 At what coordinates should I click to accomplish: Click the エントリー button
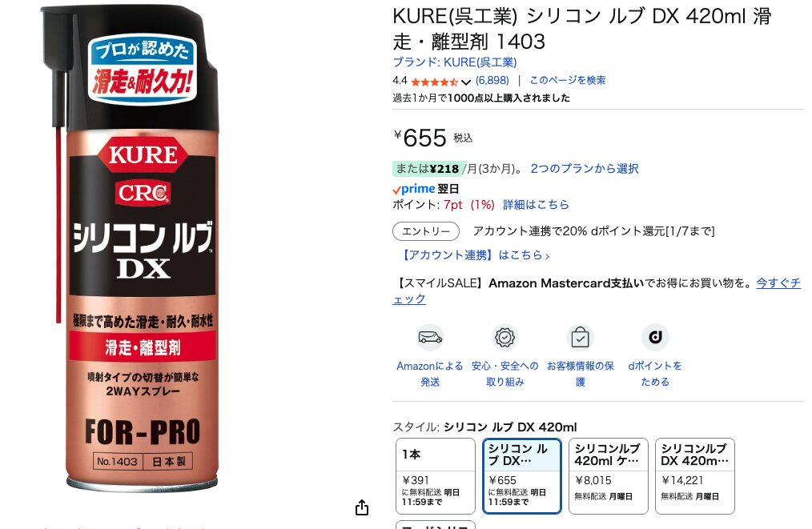pyautogui.click(x=426, y=231)
